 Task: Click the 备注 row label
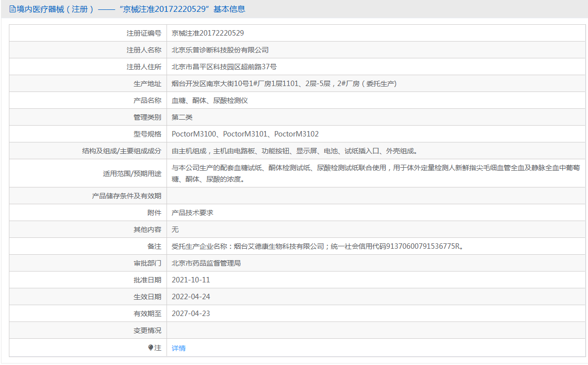click(155, 246)
